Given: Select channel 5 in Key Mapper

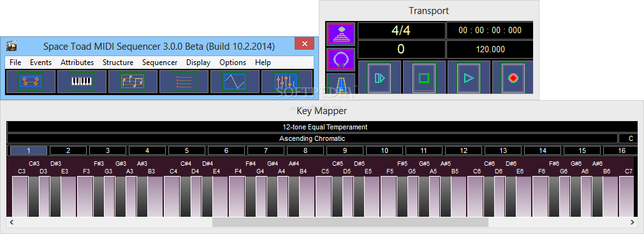Looking at the screenshot, I should coord(186,150).
